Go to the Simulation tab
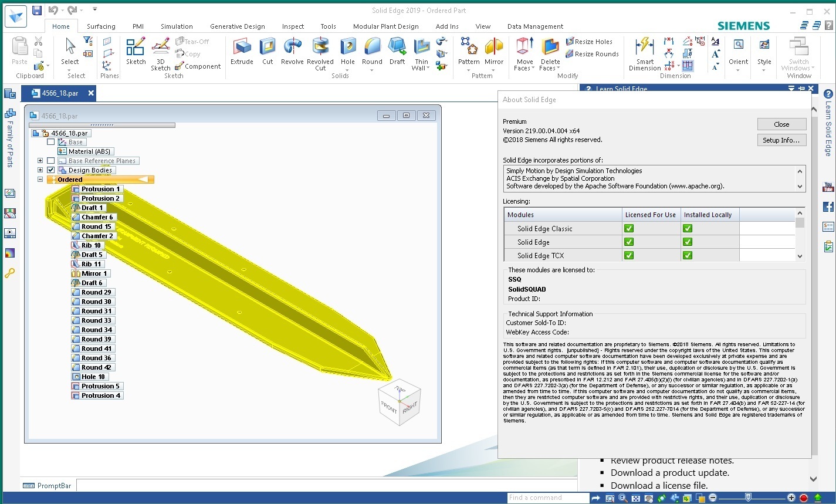The image size is (836, 504). click(177, 26)
